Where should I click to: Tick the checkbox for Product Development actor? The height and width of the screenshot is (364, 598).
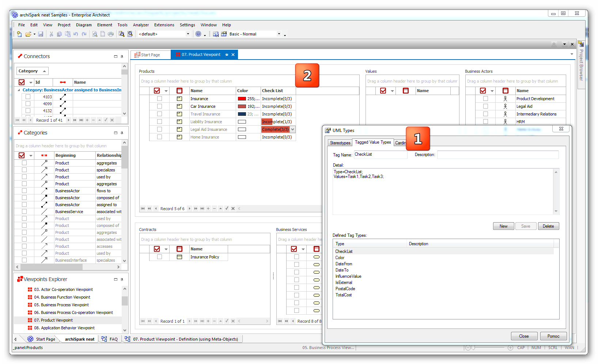(485, 99)
